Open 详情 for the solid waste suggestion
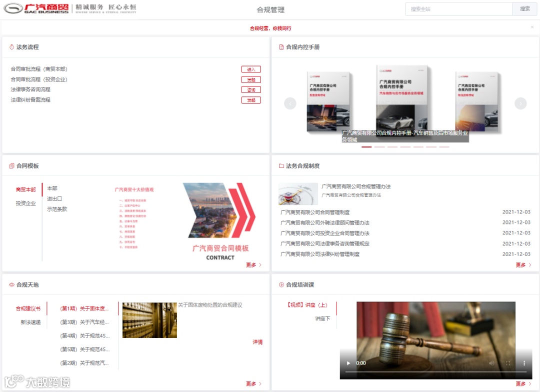540x392 pixels. click(257, 342)
